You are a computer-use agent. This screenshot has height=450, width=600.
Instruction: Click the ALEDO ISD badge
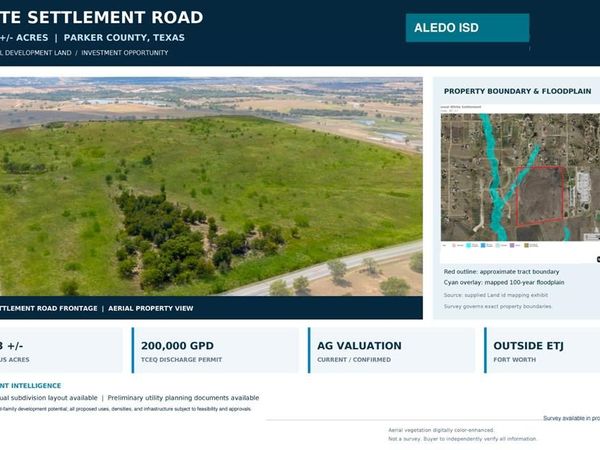point(467,28)
